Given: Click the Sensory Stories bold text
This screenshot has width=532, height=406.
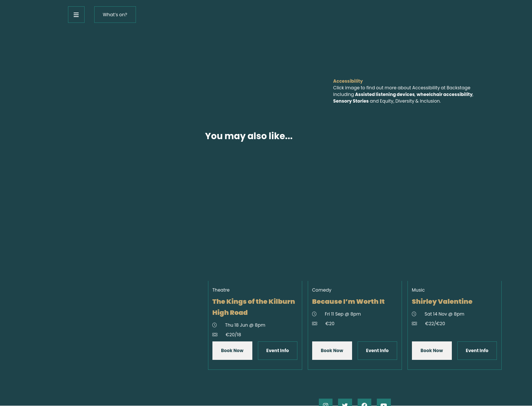Looking at the screenshot, I should [x=351, y=101].
